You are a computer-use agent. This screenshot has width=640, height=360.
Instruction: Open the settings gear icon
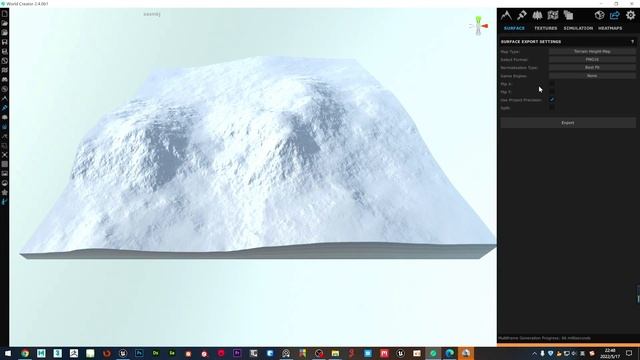[x=631, y=16]
